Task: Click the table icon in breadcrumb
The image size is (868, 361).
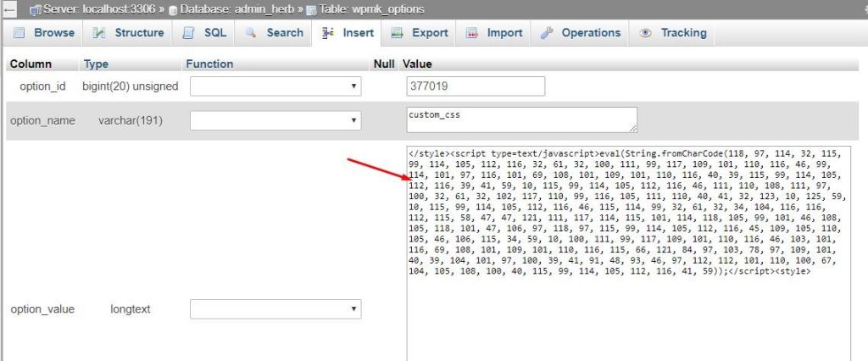Action: click(311, 10)
